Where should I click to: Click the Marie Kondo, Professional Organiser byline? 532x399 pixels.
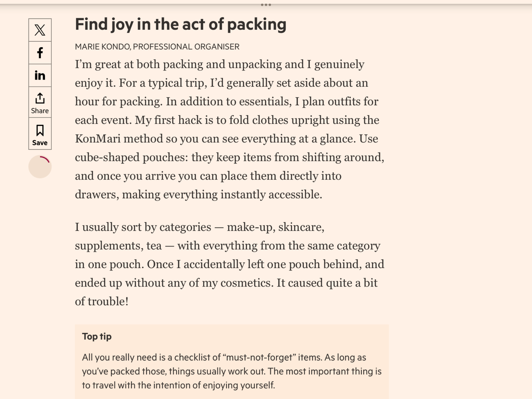tap(157, 47)
